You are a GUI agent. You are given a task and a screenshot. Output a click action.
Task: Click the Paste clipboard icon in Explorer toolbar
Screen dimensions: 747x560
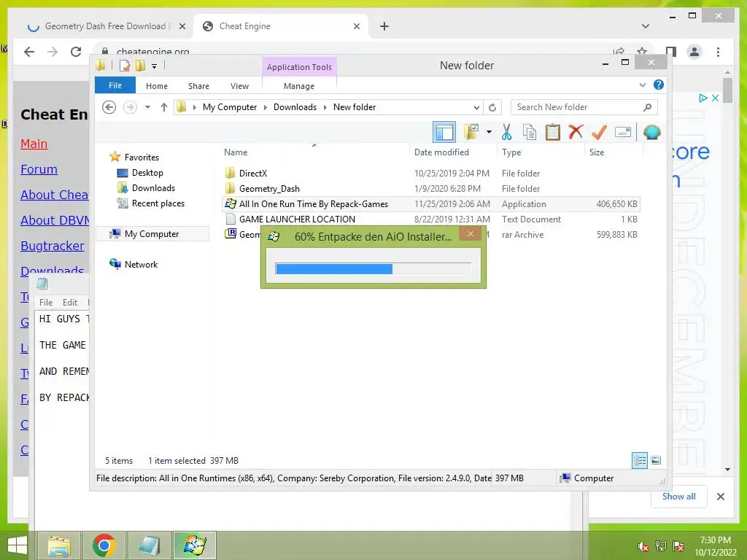click(x=553, y=133)
